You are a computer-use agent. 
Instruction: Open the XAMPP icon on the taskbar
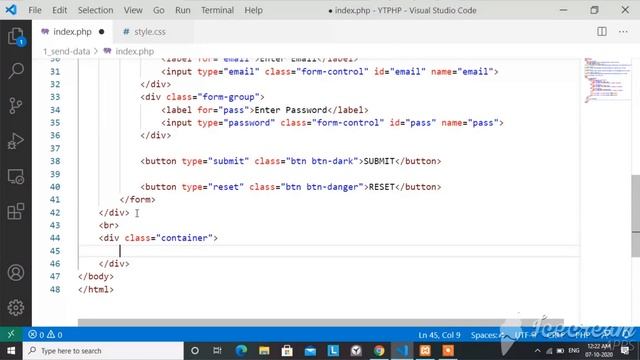pos(425,351)
